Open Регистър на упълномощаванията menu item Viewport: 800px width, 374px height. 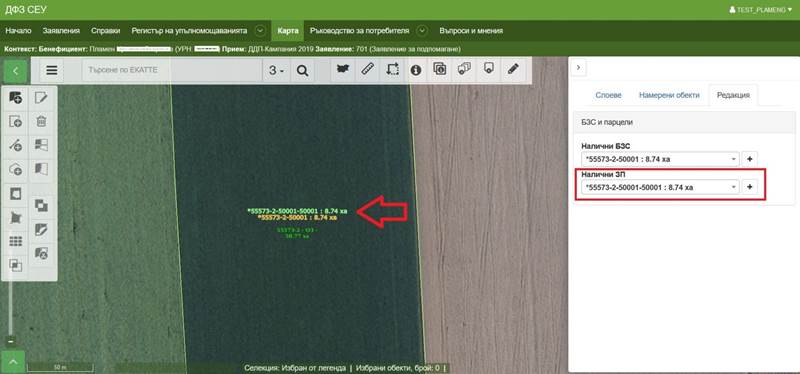pyautogui.click(x=189, y=31)
